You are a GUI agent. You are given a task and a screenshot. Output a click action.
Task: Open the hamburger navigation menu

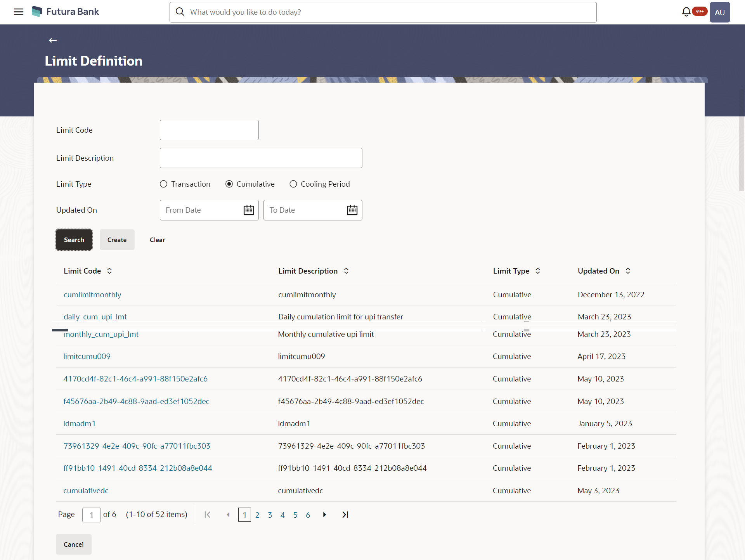tap(18, 12)
